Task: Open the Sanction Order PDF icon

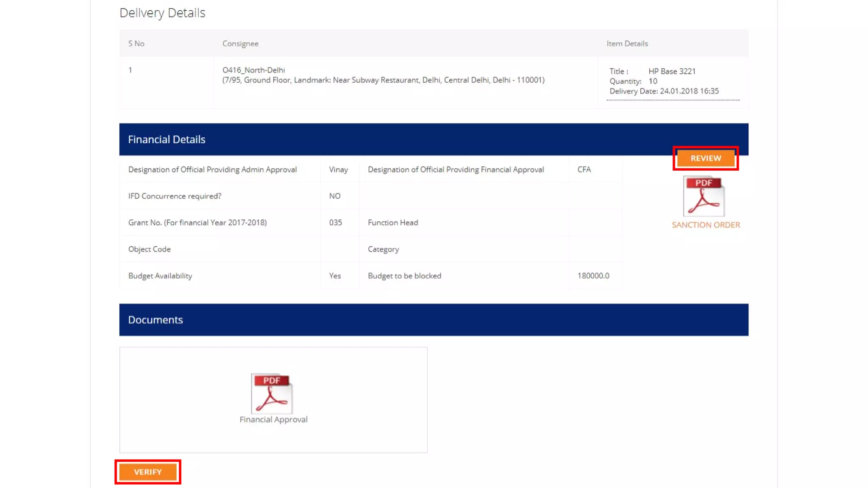Action: tap(704, 196)
